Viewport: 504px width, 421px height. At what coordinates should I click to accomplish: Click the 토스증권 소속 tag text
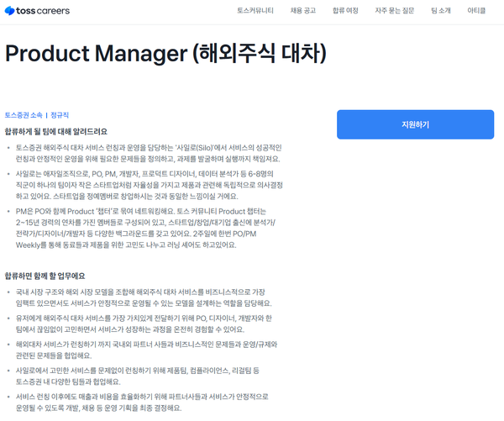point(24,115)
